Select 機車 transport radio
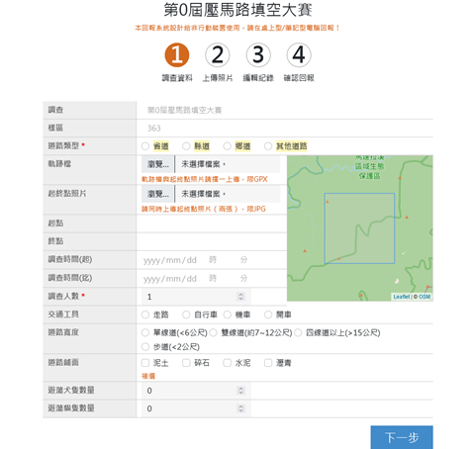Viewport: 476px width, 449px height. pos(228,314)
